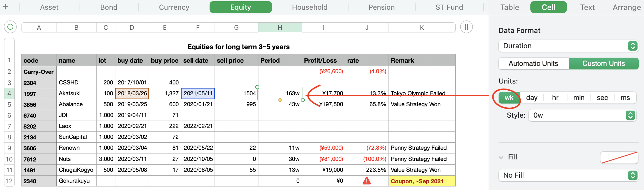Toggle the wk unit button
This screenshot has width=644, height=190.
coord(509,98)
